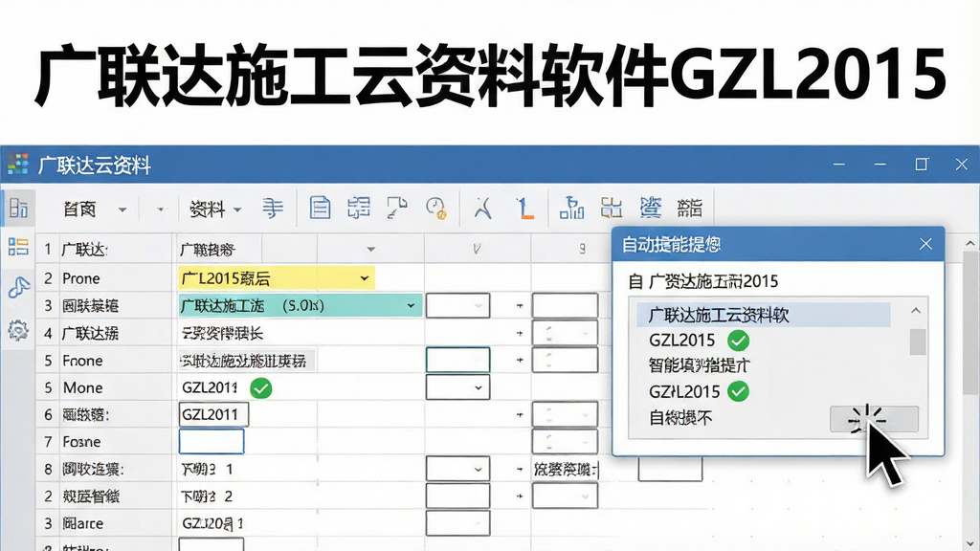Click the blue 资 character toolbar icon
The image size is (980, 551).
[x=651, y=208]
